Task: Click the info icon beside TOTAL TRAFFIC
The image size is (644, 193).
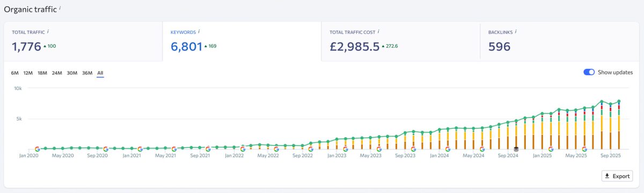Action: click(x=48, y=32)
